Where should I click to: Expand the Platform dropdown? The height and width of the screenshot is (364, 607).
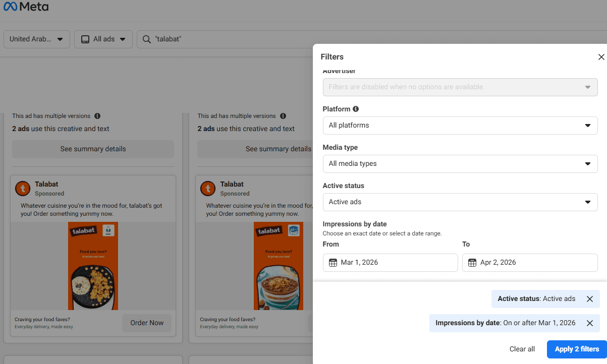point(460,126)
